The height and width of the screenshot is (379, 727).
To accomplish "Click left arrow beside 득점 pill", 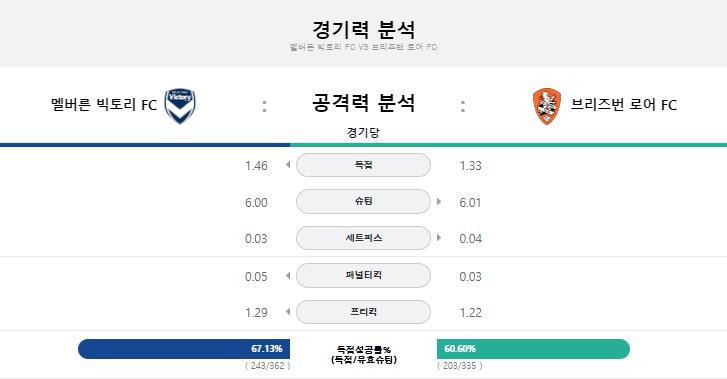I will 288,165.
